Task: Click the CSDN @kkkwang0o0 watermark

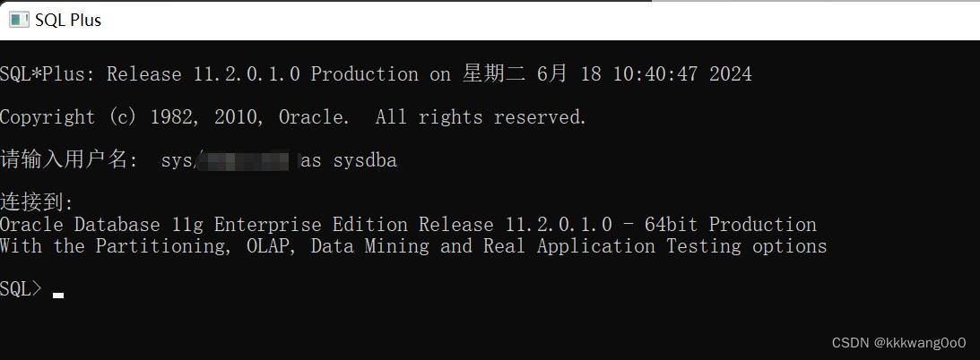Action: coord(898,343)
